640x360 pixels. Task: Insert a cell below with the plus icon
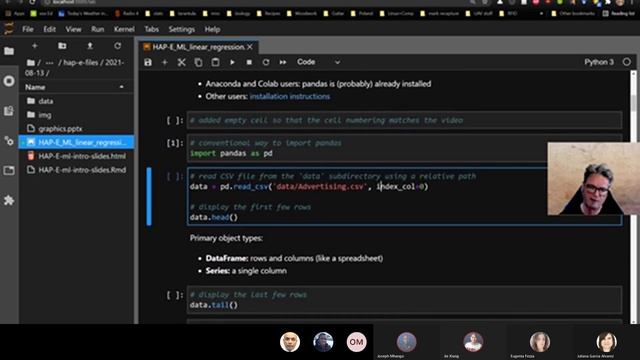(x=164, y=62)
